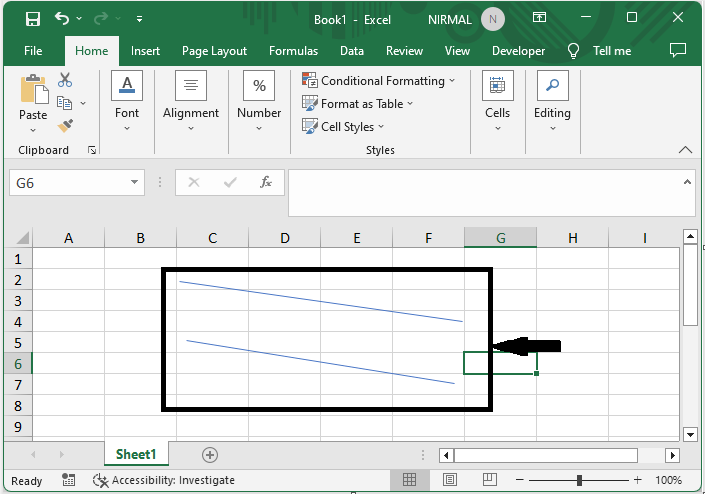Click the Format Painter brush icon
Screen dimensions: 705x494
[65, 126]
